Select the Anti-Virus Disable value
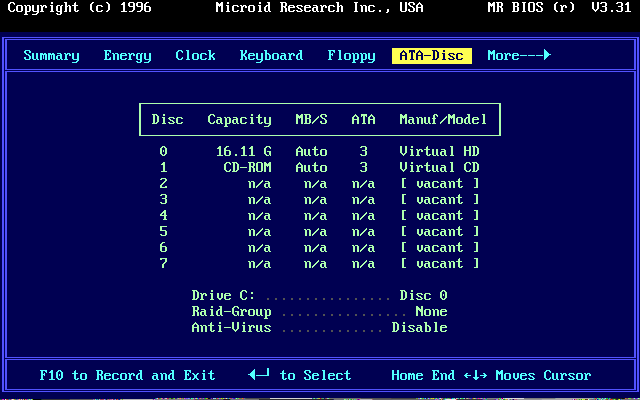640x400 pixels. tap(419, 328)
